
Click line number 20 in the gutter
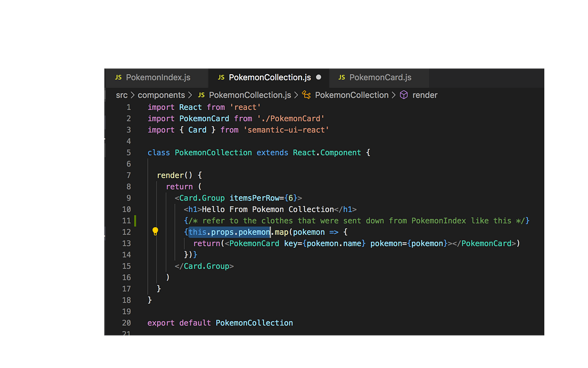(126, 323)
